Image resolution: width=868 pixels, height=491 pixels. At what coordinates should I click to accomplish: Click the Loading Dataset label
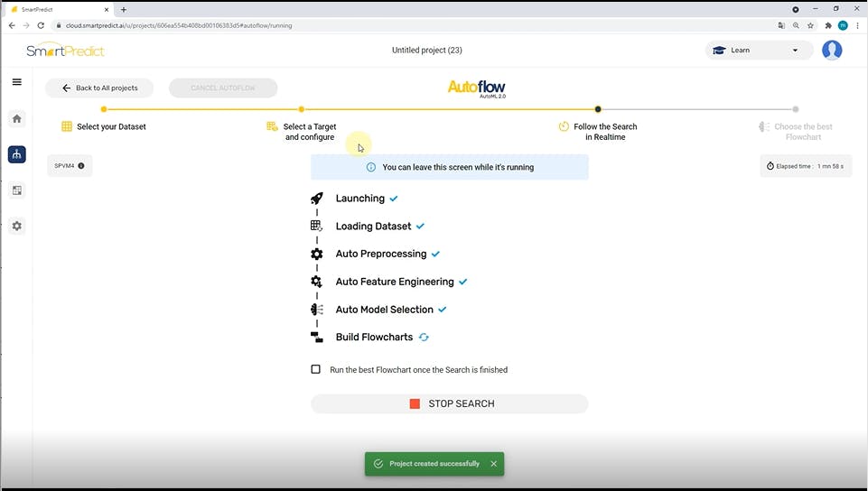(x=373, y=227)
